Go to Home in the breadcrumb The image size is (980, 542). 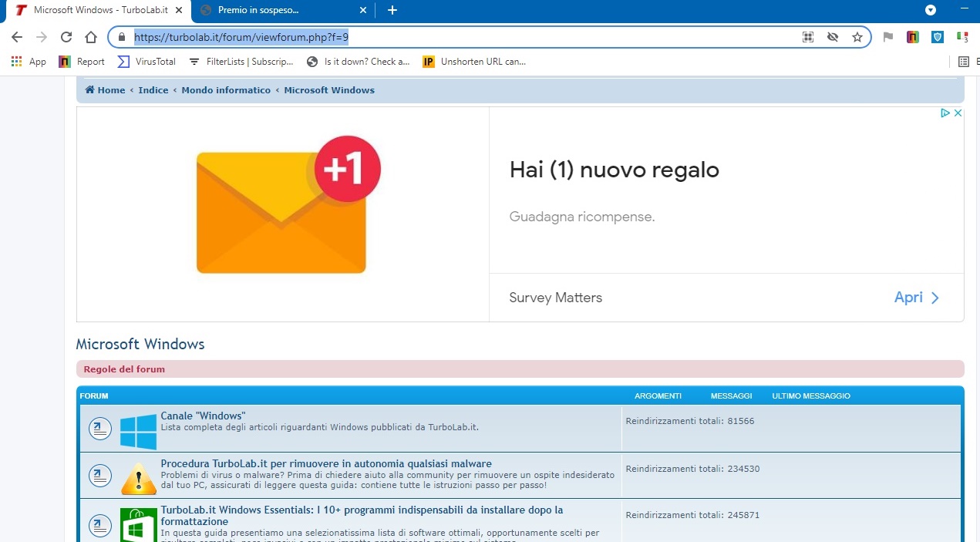105,90
